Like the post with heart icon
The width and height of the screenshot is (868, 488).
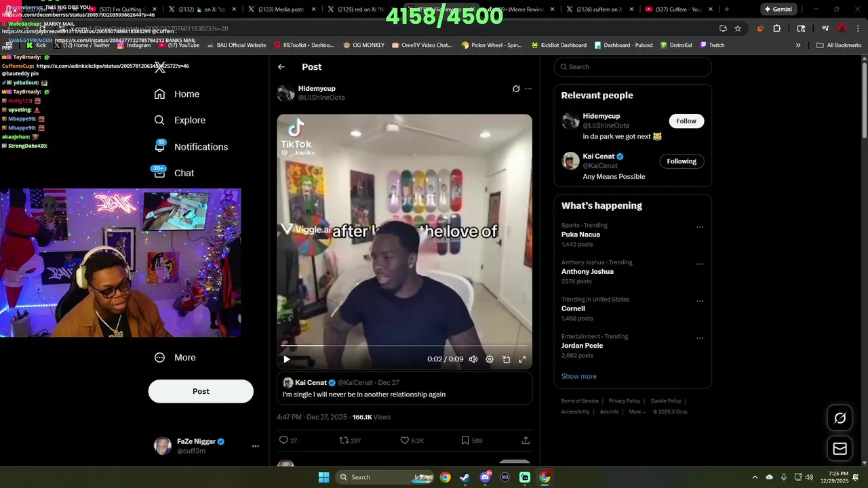(x=405, y=441)
